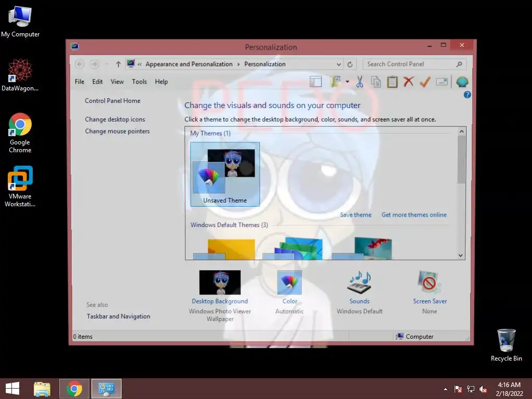Viewport: 532px width, 399px height.
Task: Click the red X Delete toolbar icon
Action: (408, 82)
